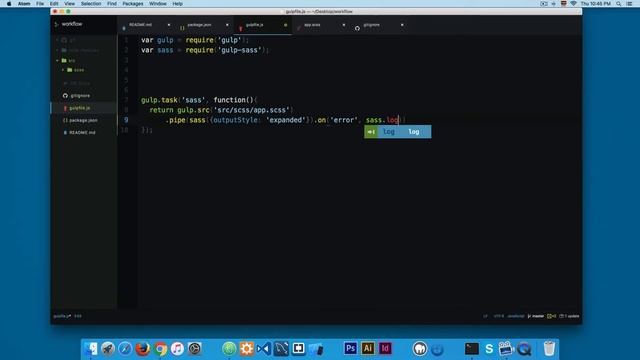Choose first 'log' autocomplete suggestion
Viewport: 640px width, 360px height.
pyautogui.click(x=389, y=131)
